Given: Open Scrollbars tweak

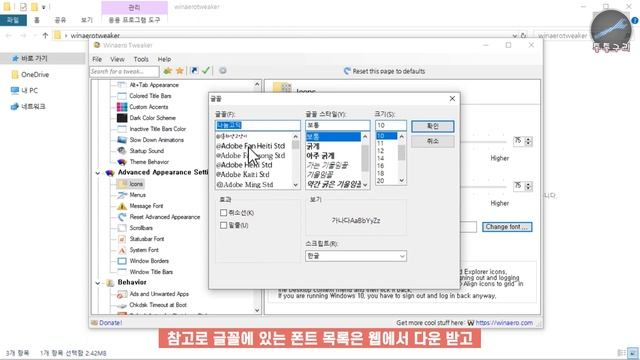Looking at the screenshot, I should [x=141, y=228].
